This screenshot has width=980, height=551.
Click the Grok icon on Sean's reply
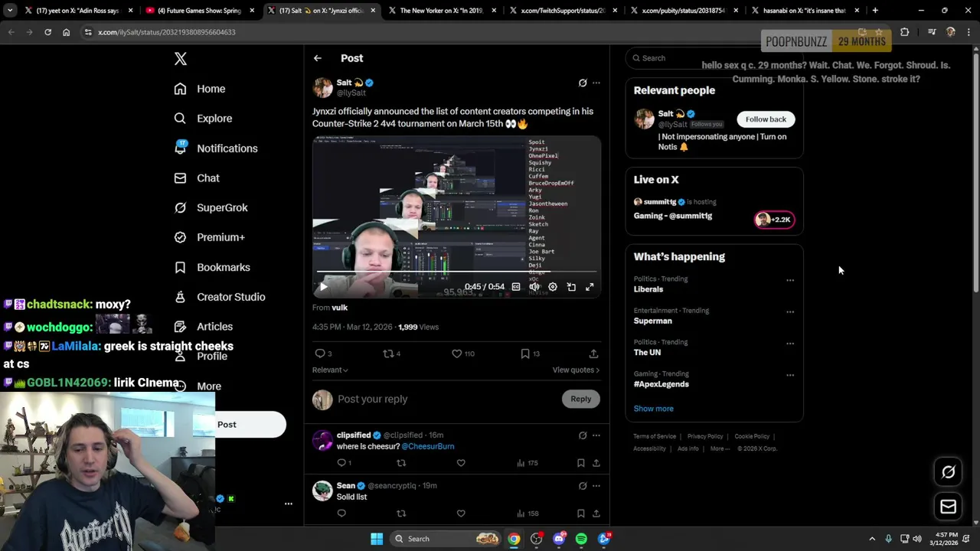(583, 486)
